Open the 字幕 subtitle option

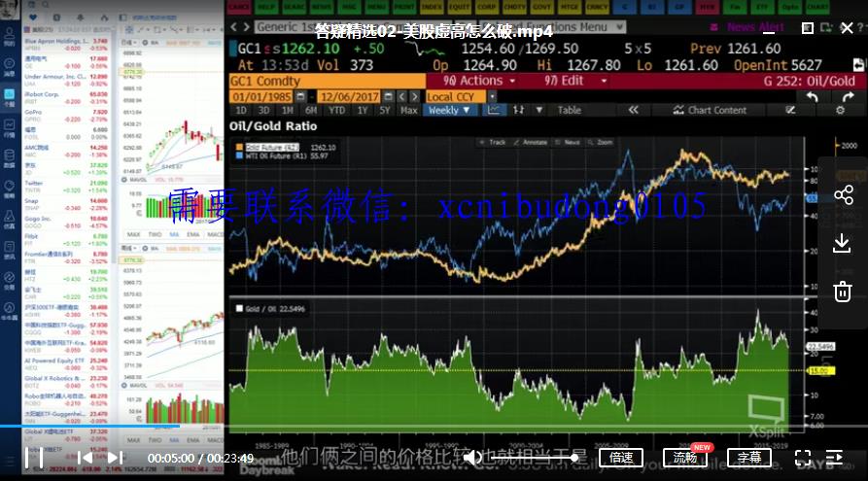coord(749,458)
